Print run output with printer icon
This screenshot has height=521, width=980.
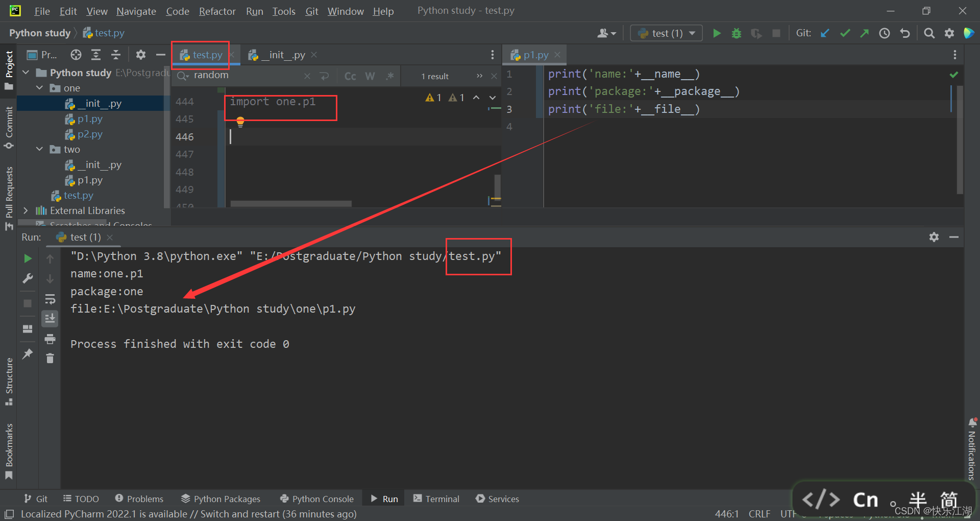point(50,339)
